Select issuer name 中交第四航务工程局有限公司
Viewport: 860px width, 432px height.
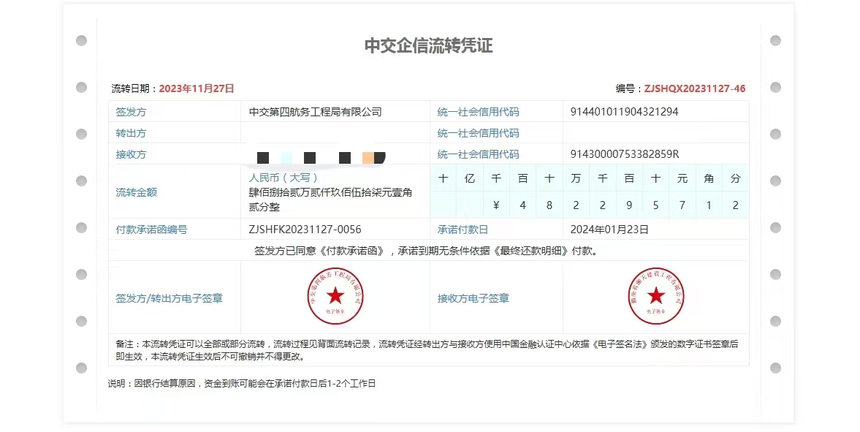pos(315,112)
